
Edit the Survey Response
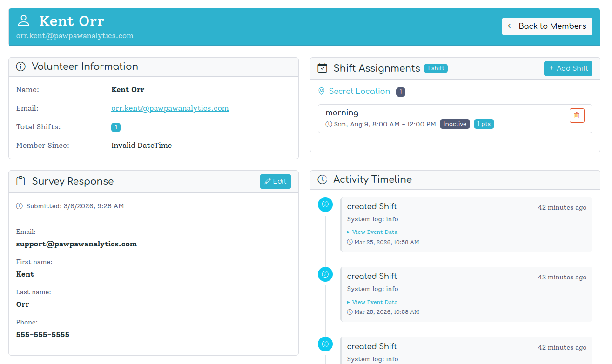275,181
